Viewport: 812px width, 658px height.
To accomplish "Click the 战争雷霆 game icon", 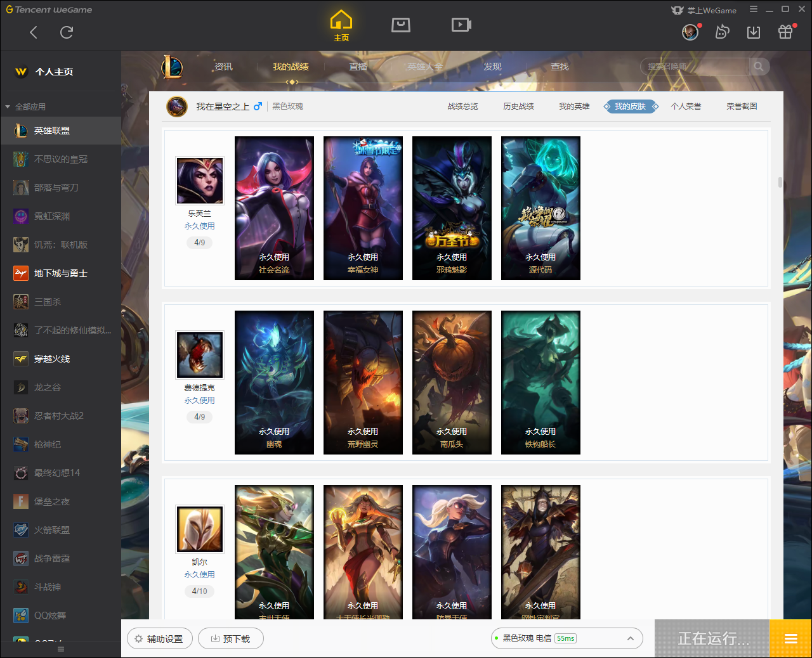I will point(21,558).
